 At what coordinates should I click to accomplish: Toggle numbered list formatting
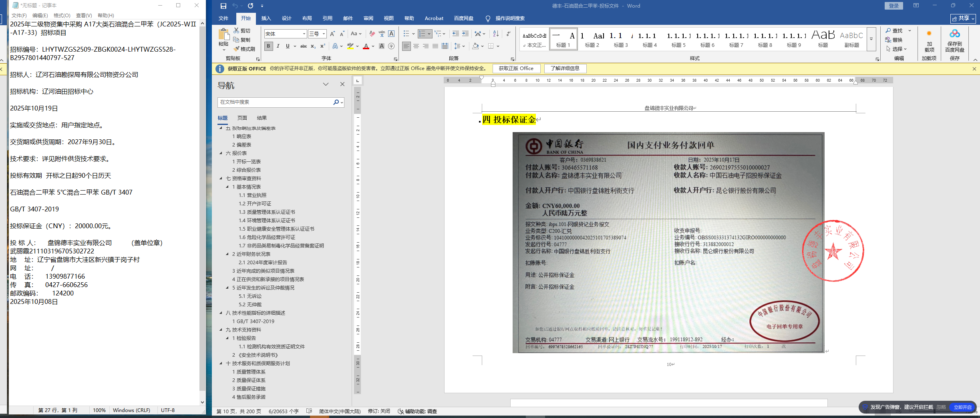pyautogui.click(x=422, y=34)
